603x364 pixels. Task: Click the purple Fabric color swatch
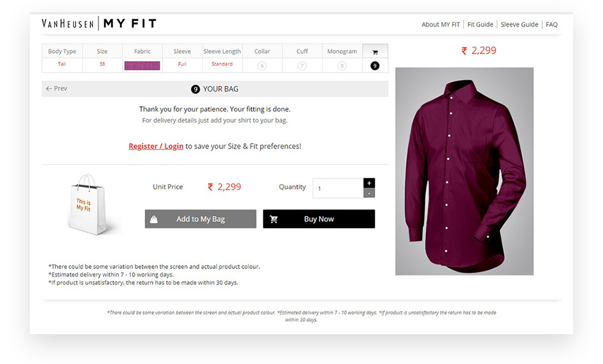[x=142, y=66]
